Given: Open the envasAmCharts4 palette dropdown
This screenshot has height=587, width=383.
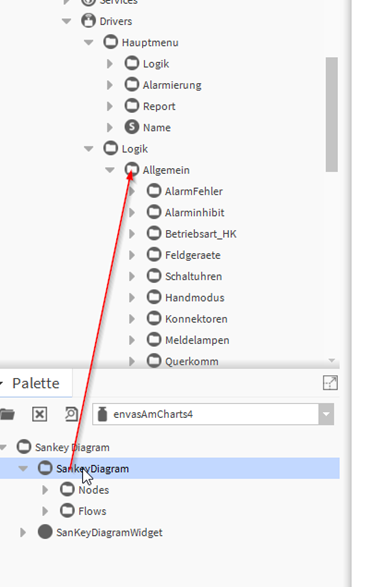Looking at the screenshot, I should click(326, 414).
